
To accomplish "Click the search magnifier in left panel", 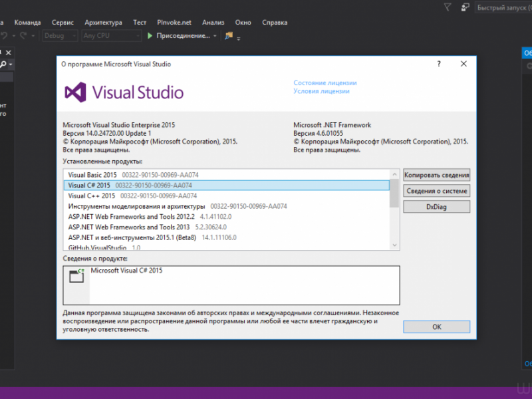I will [x=3, y=64].
